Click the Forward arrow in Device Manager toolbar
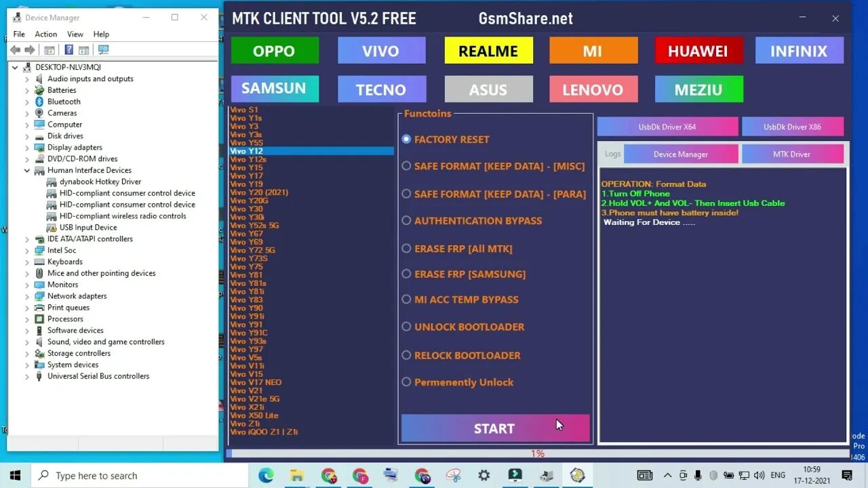 click(x=30, y=50)
